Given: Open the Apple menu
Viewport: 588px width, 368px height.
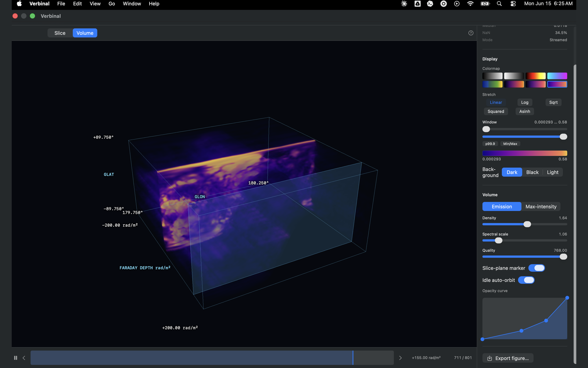Looking at the screenshot, I should point(19,4).
